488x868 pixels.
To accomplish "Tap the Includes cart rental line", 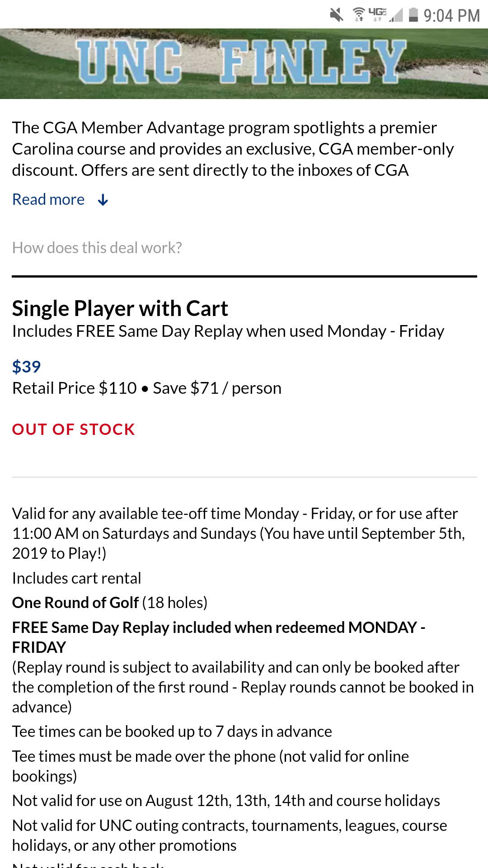I will click(x=77, y=578).
